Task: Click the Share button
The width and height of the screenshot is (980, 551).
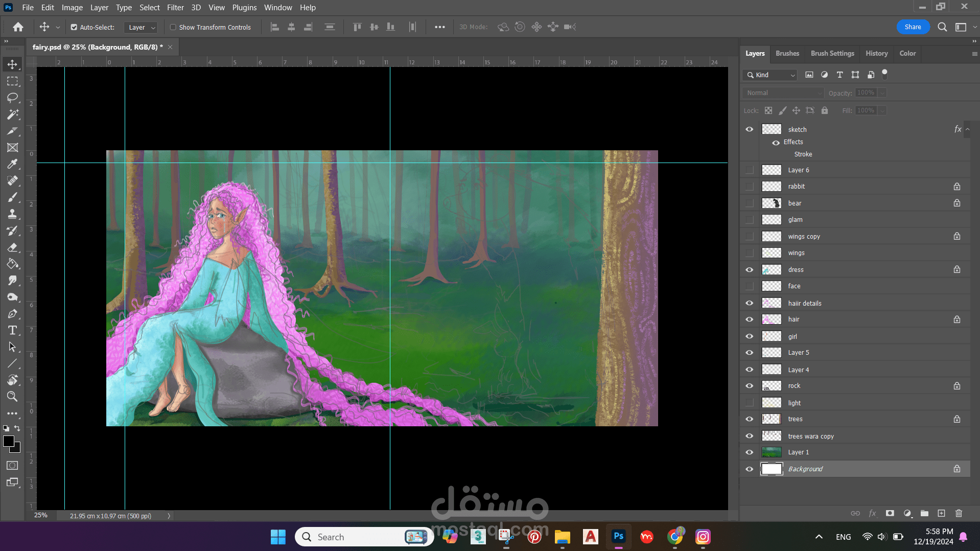Action: click(913, 27)
